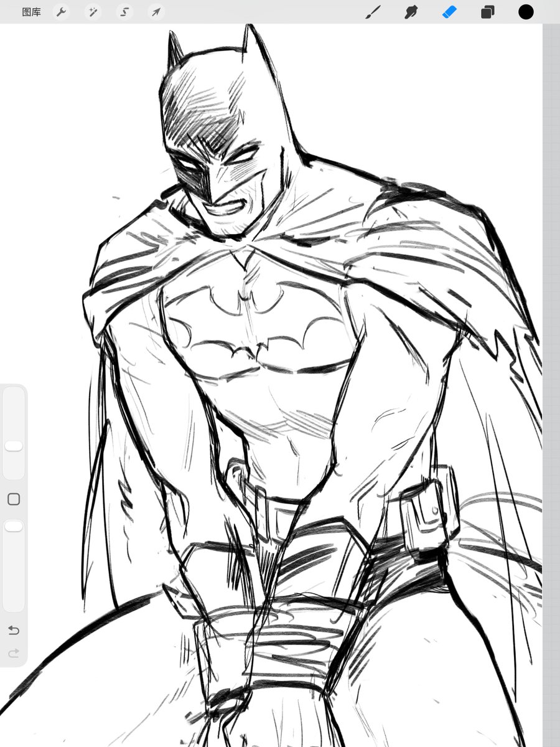Open the 图库 gallery
The image size is (560, 747).
coord(31,12)
